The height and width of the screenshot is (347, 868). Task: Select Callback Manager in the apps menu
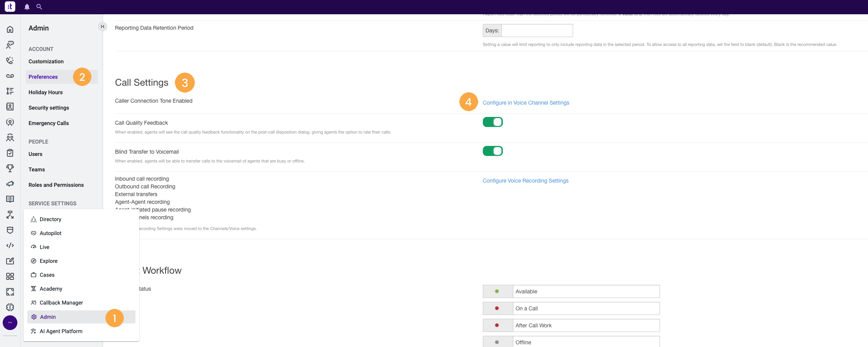tap(81, 303)
